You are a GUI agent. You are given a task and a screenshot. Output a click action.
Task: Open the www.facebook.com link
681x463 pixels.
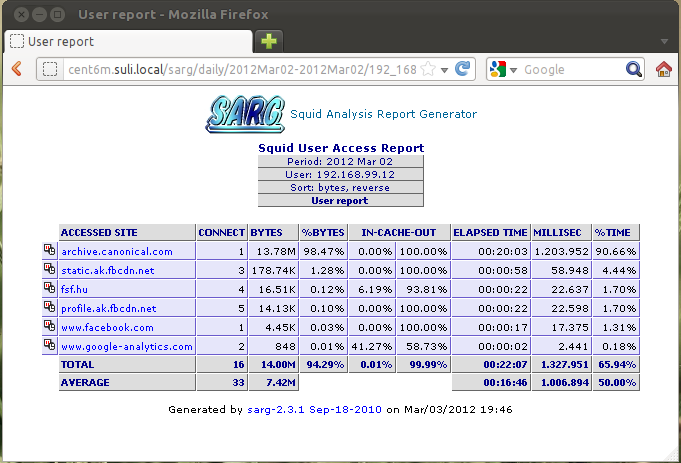coord(107,327)
